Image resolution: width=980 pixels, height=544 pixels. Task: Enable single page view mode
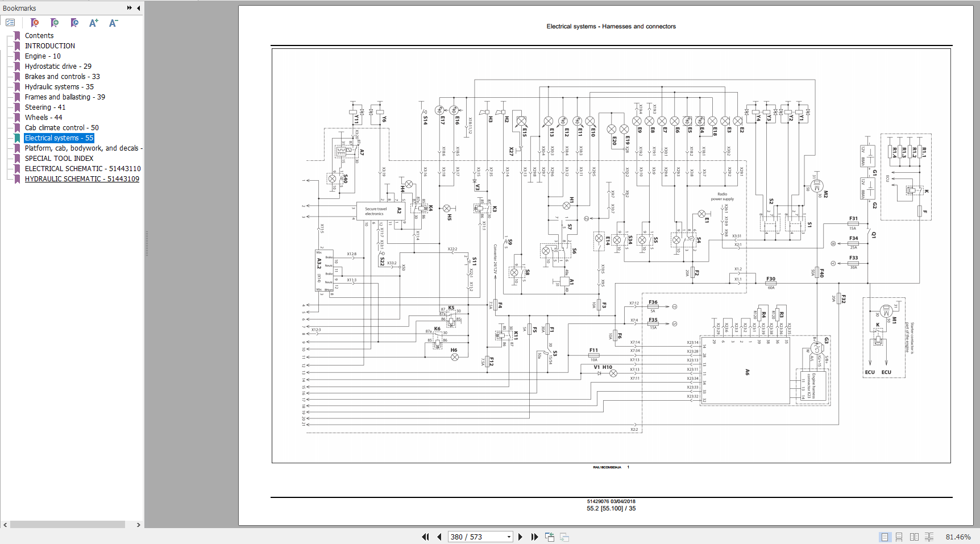coord(885,537)
